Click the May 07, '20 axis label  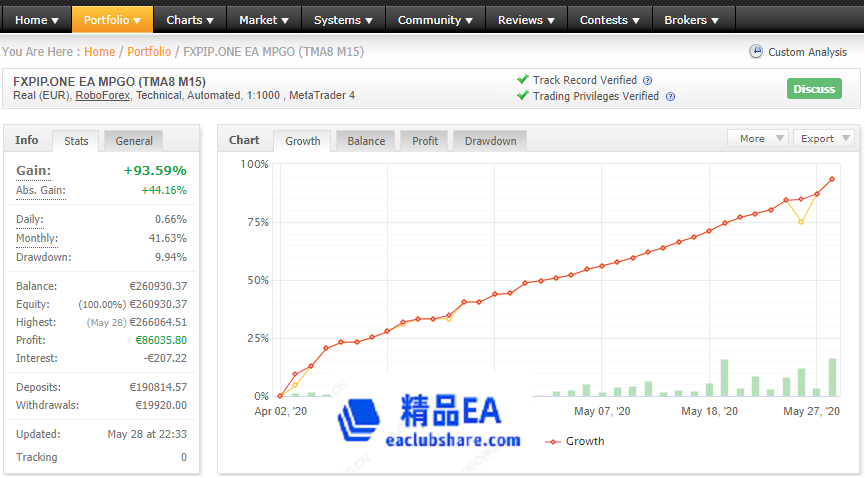click(602, 412)
